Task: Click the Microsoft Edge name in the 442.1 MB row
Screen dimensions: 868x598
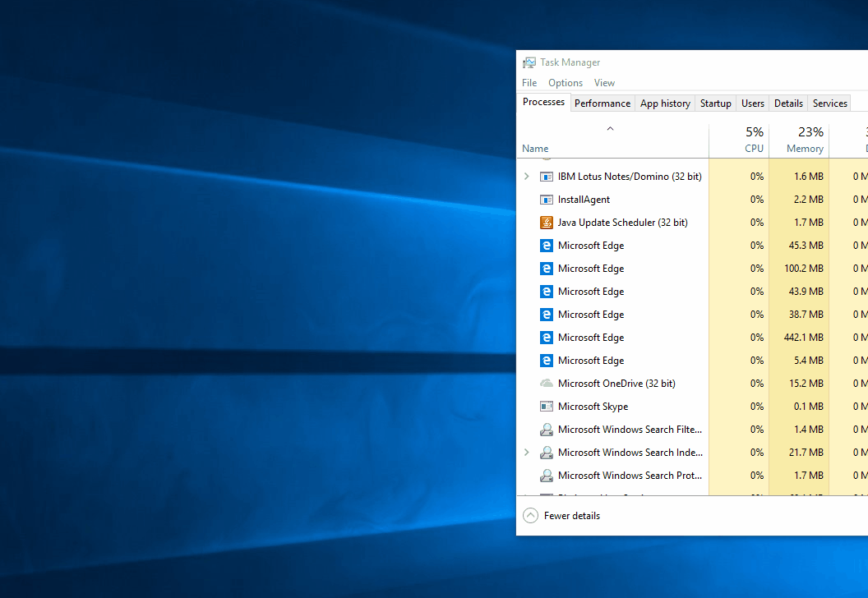Action: click(591, 338)
